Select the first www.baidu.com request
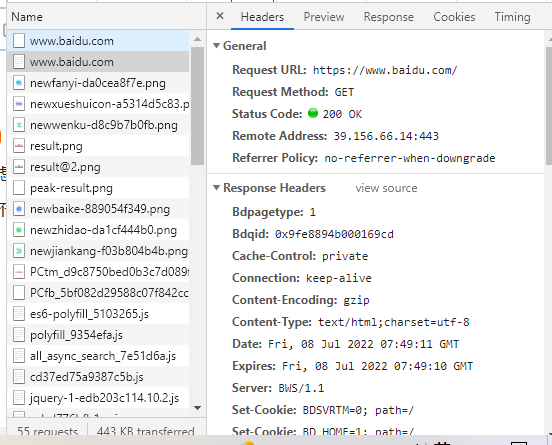The width and height of the screenshot is (552, 445). click(x=98, y=41)
